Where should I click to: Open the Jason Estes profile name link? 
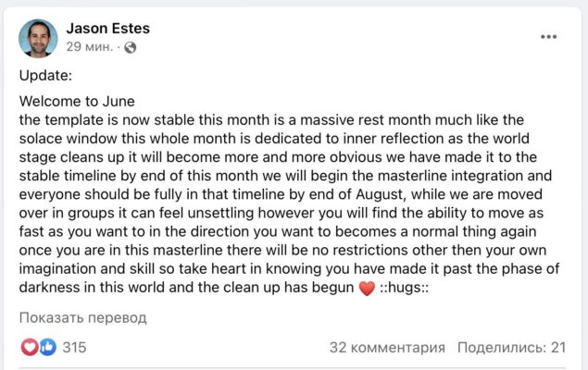(107, 28)
